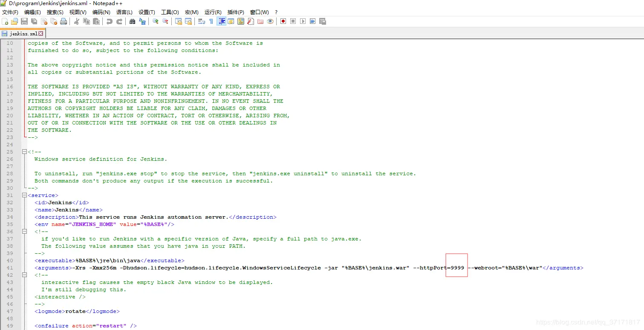Close the jenkins.xml tab
This screenshot has height=330, width=644.
point(41,33)
